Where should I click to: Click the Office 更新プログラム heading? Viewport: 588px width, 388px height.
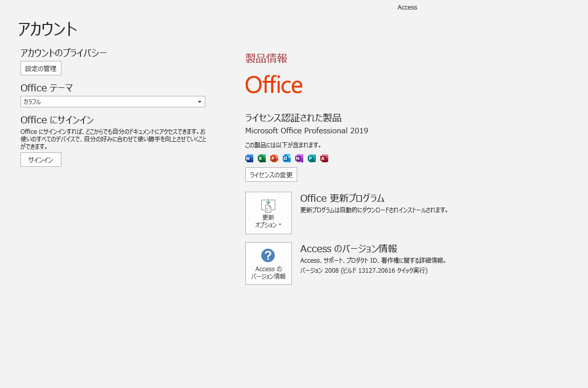pos(342,198)
